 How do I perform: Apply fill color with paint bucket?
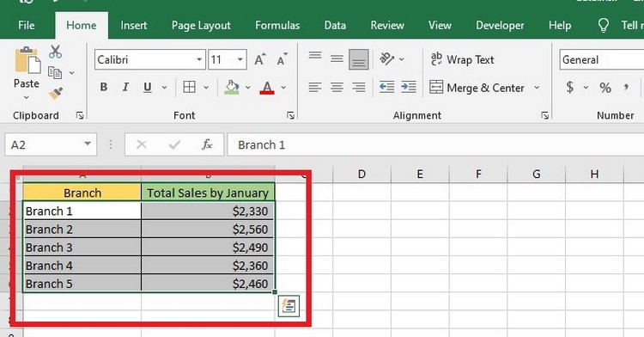tap(232, 87)
